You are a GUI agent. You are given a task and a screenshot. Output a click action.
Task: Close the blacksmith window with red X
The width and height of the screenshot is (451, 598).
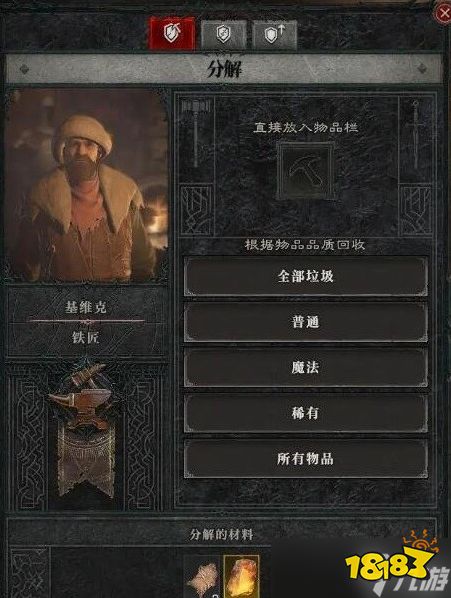point(443,14)
